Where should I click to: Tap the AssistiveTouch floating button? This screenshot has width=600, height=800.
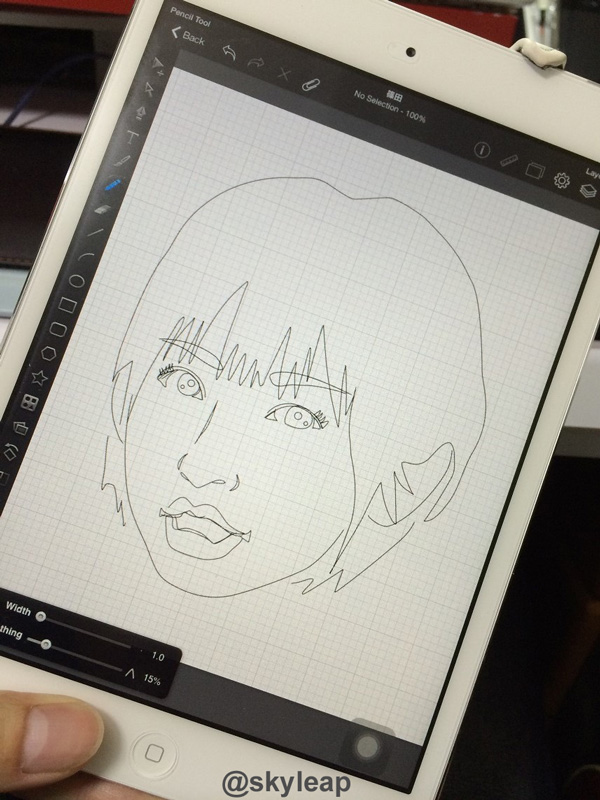tap(368, 746)
